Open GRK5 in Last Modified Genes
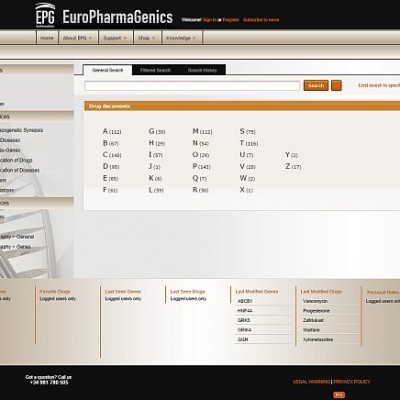The image size is (400, 400). (x=244, y=320)
